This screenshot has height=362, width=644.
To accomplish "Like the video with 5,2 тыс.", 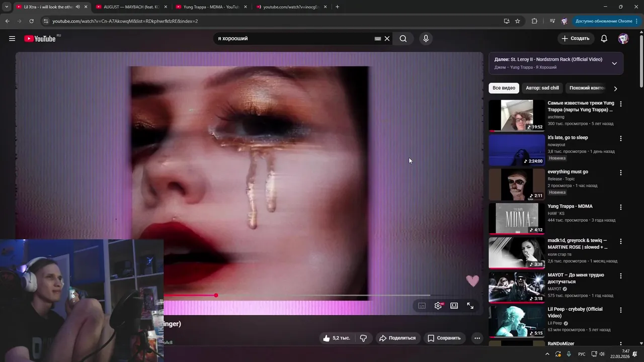I will tap(336, 338).
